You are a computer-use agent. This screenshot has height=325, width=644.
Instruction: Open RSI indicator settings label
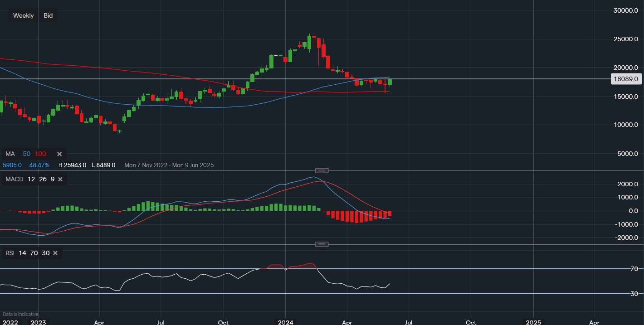click(10, 253)
